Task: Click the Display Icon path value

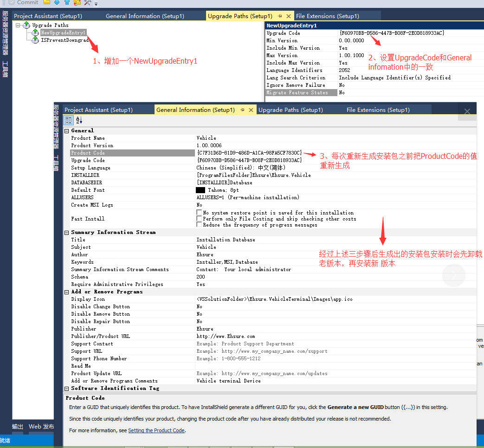Action: pyautogui.click(x=274, y=299)
